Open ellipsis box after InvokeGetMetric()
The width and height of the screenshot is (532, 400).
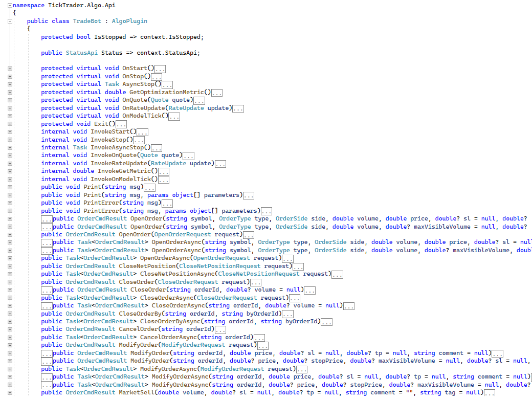click(164, 172)
